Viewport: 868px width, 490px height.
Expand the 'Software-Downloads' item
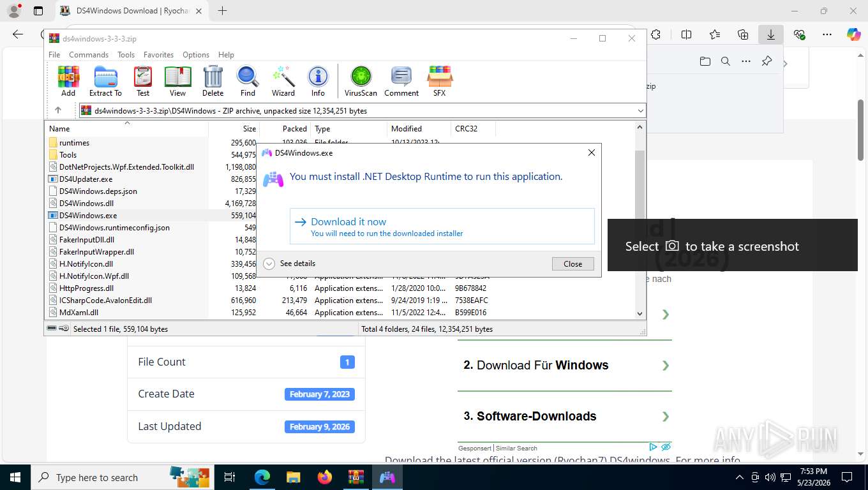tap(565, 416)
